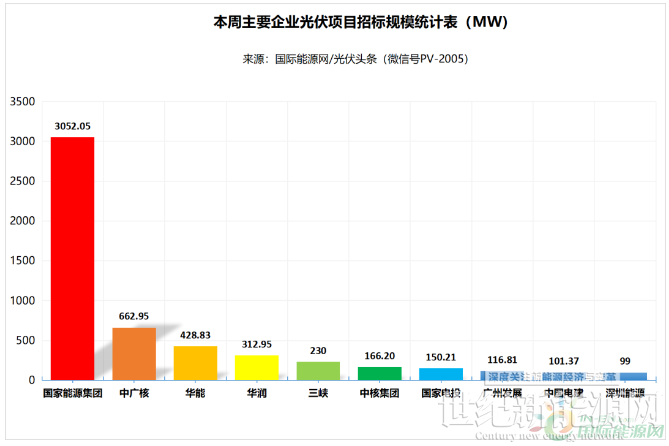
Task: Click the category label 三峡
Action: coord(318,393)
